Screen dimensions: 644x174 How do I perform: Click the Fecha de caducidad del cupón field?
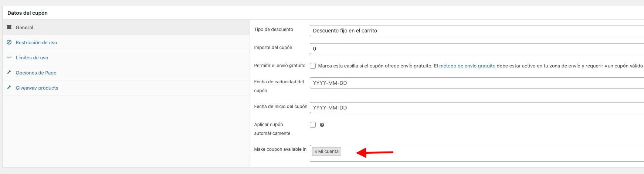pyautogui.click(x=477, y=83)
